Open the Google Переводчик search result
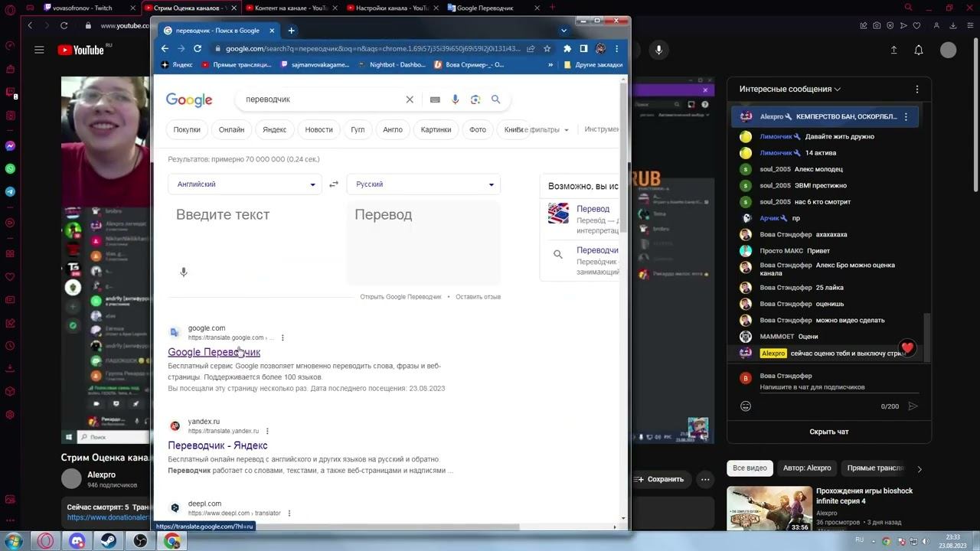The image size is (980, 551). (214, 352)
